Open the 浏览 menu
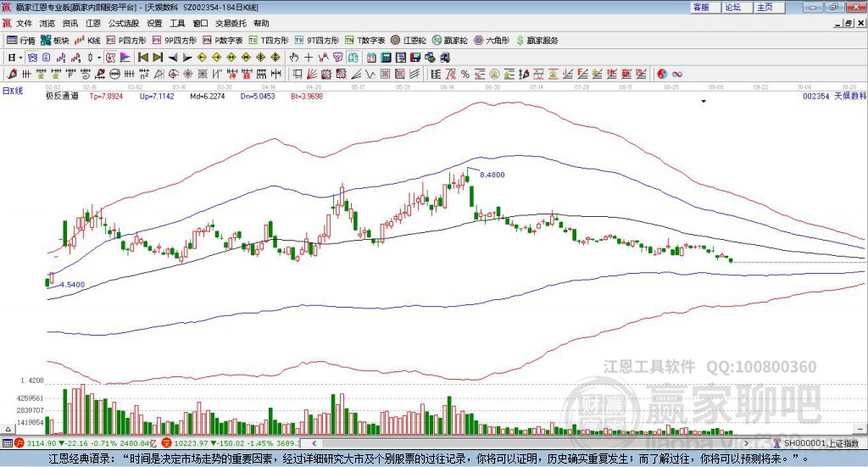The width and height of the screenshot is (868, 467). pyautogui.click(x=47, y=23)
